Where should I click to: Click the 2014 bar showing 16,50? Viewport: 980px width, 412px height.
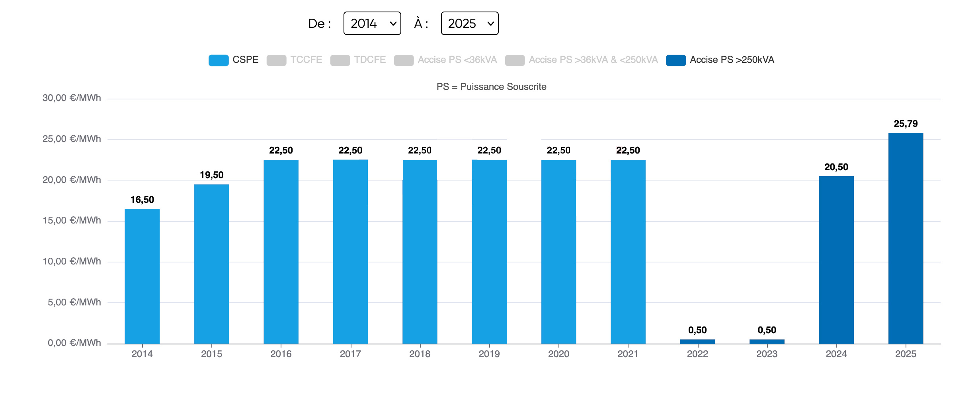point(142,276)
